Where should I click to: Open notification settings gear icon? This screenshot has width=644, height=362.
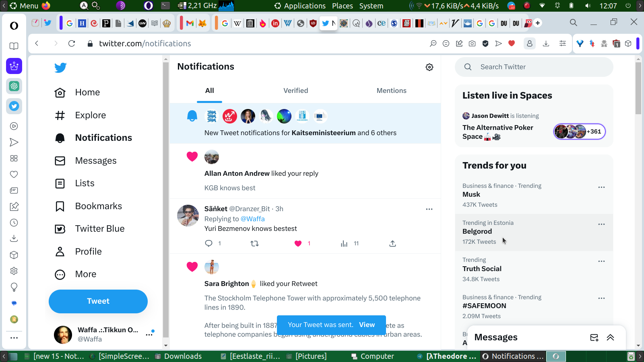429,67
